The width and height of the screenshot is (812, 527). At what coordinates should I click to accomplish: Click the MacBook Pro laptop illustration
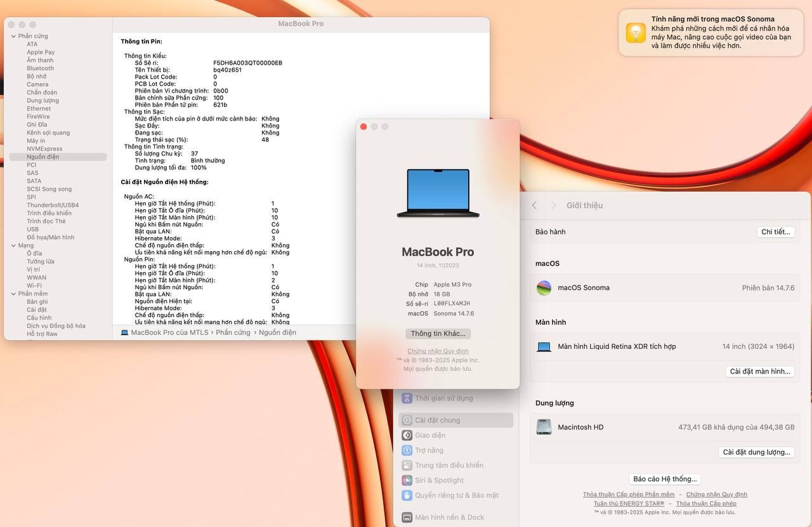(x=438, y=193)
